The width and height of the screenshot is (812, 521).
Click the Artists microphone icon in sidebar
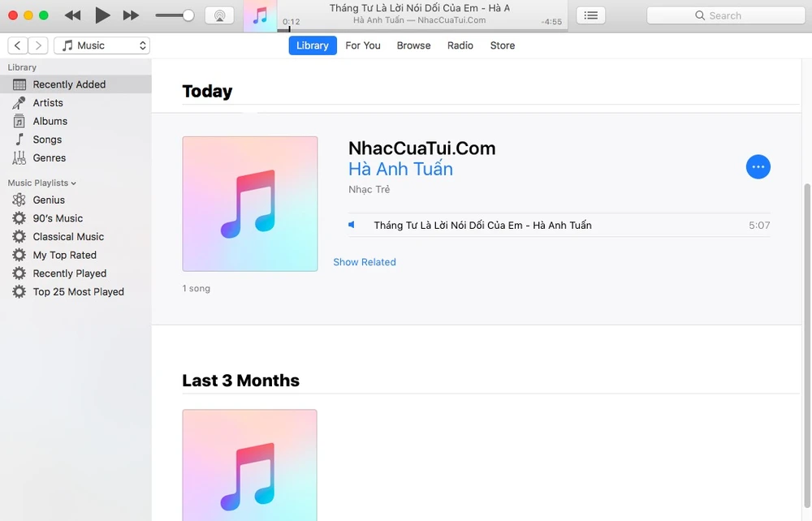pyautogui.click(x=19, y=103)
